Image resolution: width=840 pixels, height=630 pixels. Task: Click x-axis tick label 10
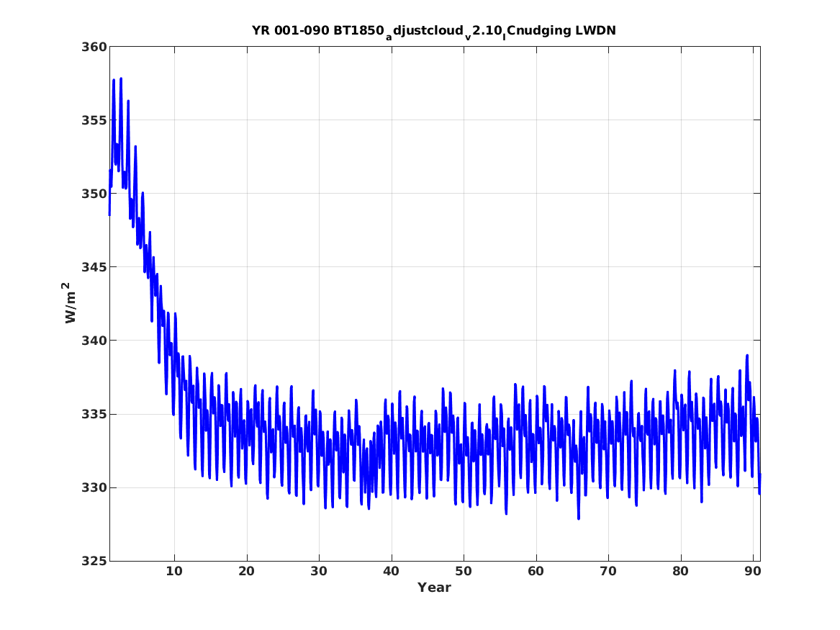174,572
